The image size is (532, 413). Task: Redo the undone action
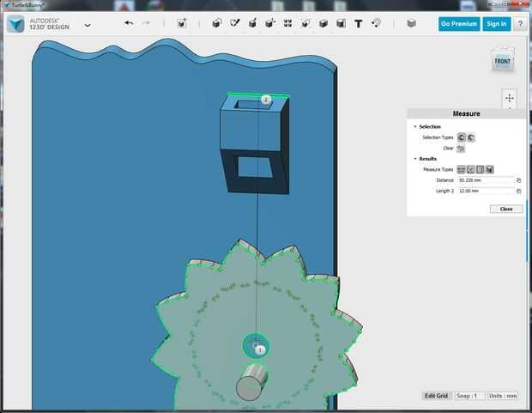[x=146, y=23]
